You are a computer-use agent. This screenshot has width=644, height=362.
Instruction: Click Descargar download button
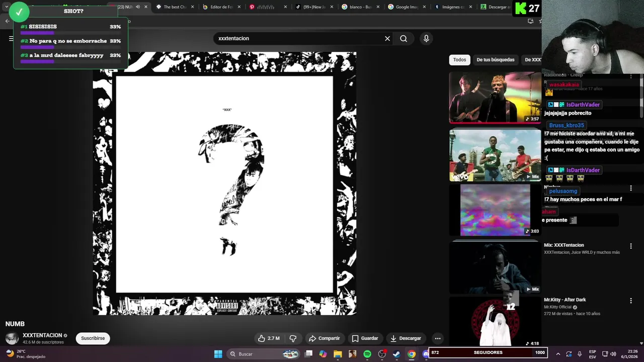coord(406,338)
